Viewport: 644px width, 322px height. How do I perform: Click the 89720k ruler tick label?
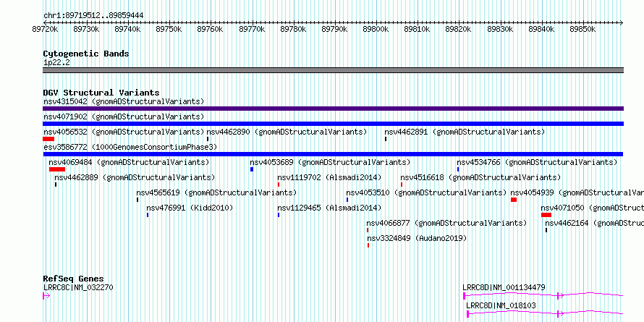pyautogui.click(x=45, y=29)
